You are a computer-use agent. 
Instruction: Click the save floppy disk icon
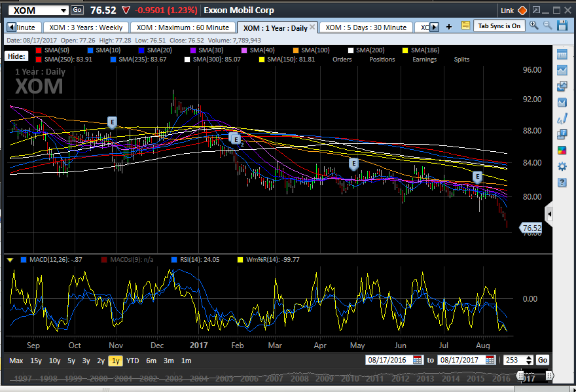point(562,26)
